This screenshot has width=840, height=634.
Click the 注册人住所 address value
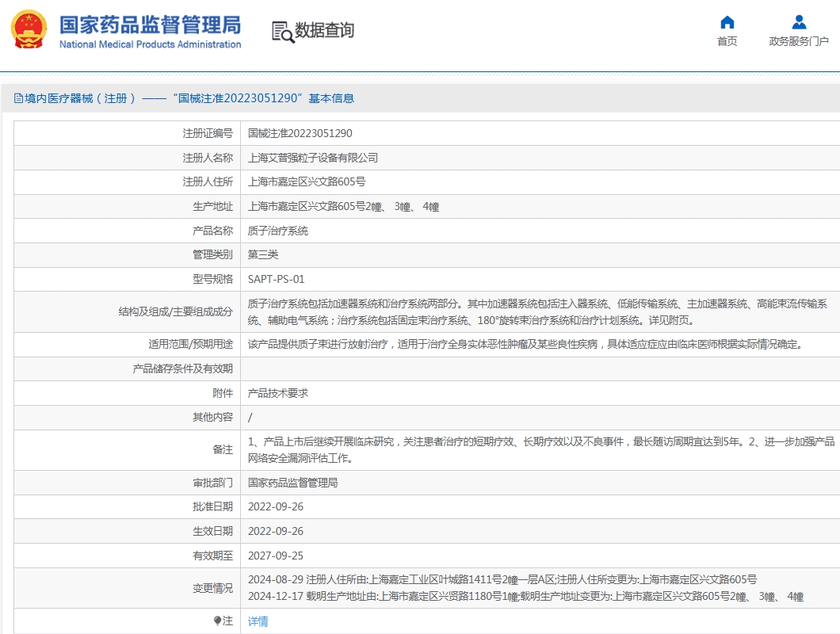point(307,181)
